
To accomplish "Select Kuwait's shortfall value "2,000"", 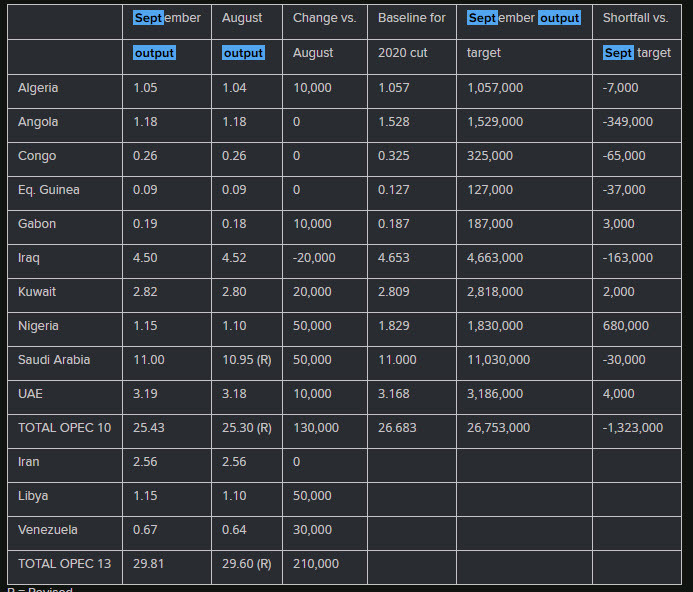I will pos(619,292).
